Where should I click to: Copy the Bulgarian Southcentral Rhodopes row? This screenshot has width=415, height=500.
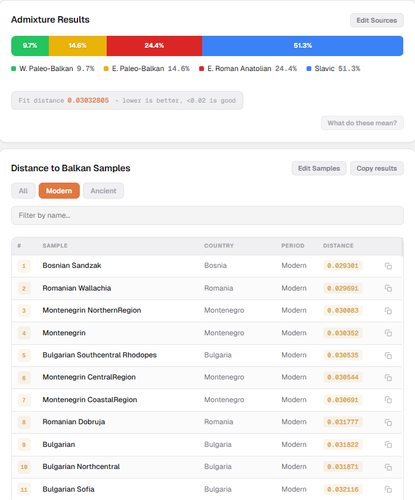pos(388,355)
